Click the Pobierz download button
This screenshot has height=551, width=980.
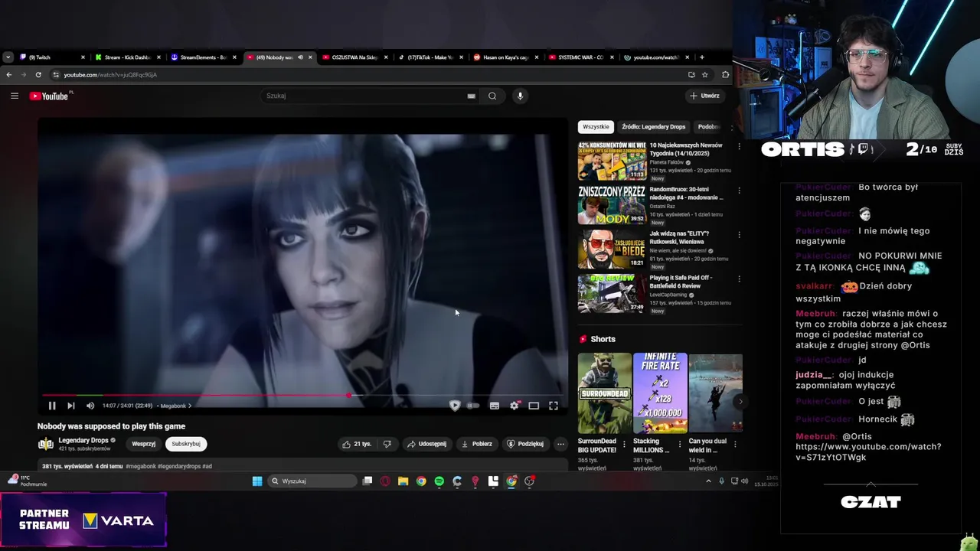476,444
